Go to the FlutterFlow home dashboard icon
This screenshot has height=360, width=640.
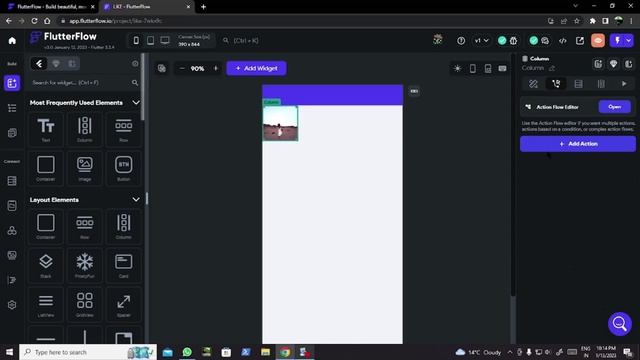point(12,40)
